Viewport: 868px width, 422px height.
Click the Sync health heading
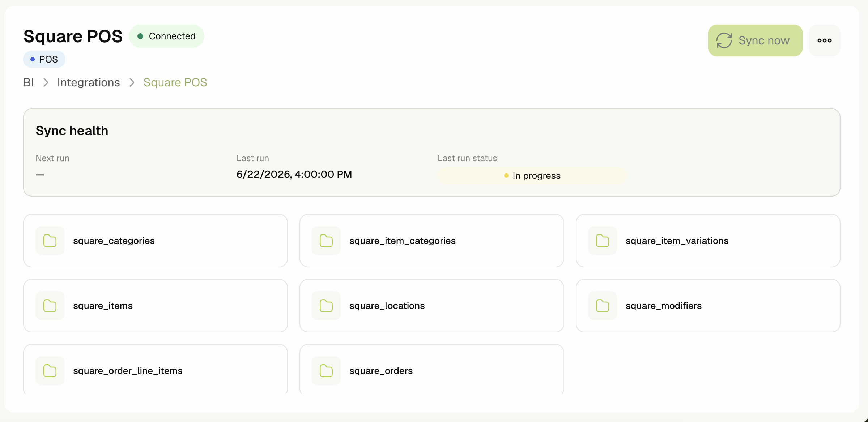tap(72, 131)
